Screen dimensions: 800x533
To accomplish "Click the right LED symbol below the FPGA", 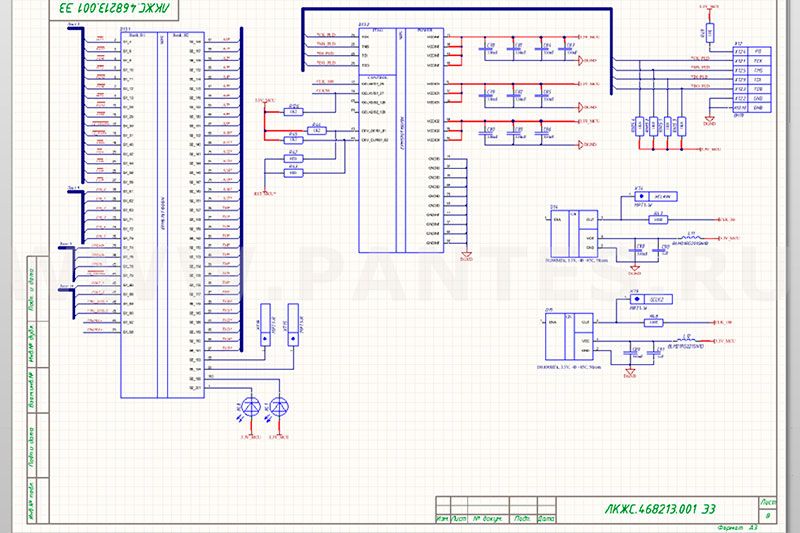I will point(278,406).
